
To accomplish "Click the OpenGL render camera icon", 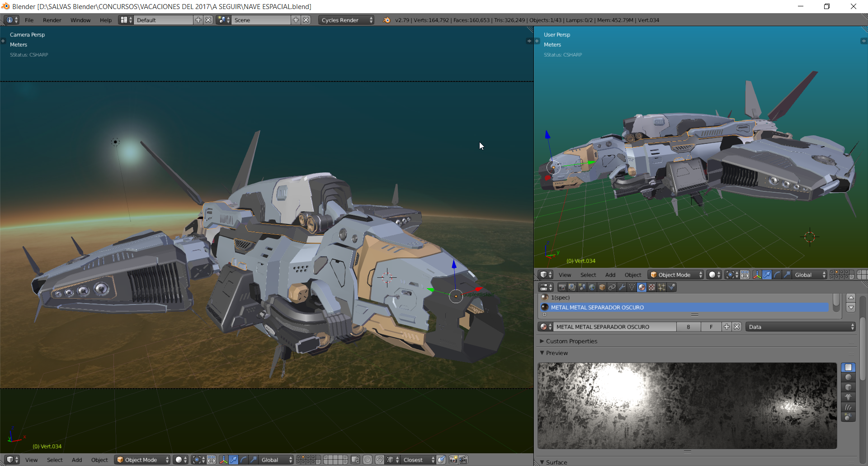I will [453, 460].
